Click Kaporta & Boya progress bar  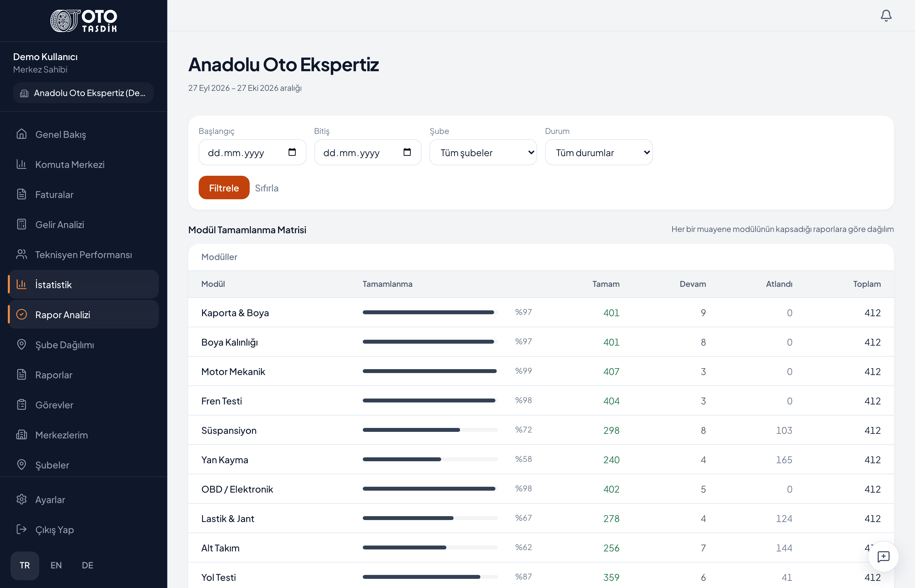(430, 312)
